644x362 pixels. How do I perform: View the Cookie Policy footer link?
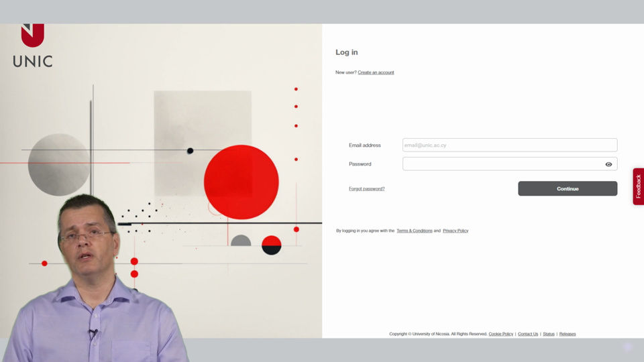click(x=500, y=334)
